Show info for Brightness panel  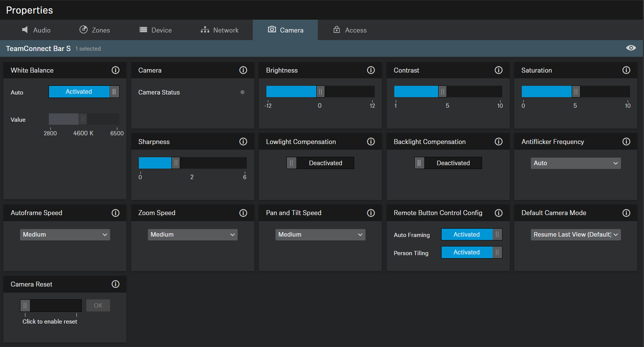click(x=371, y=70)
